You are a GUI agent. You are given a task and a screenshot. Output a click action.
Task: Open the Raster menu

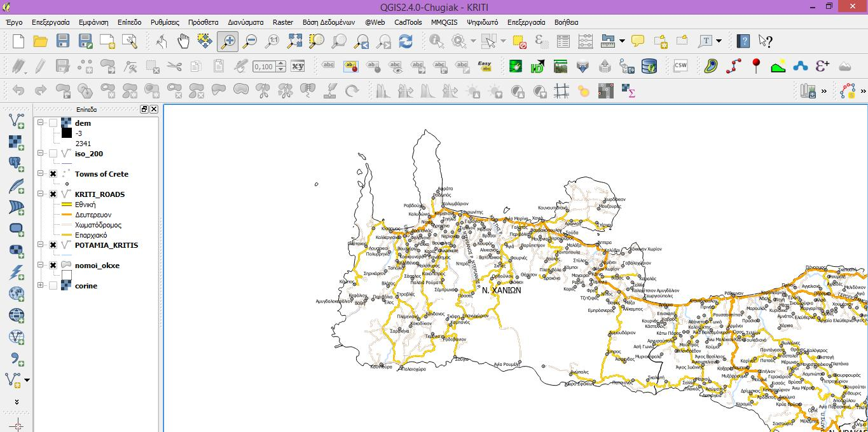283,22
